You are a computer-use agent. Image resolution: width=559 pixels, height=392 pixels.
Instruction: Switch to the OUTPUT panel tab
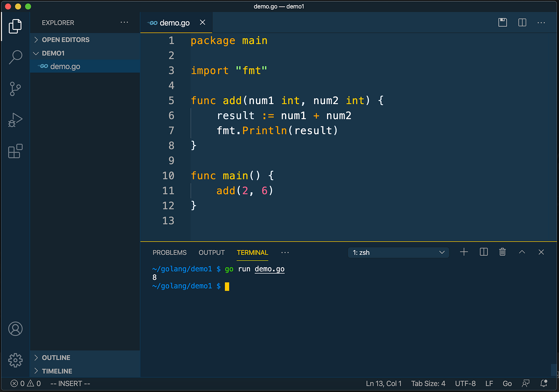212,252
